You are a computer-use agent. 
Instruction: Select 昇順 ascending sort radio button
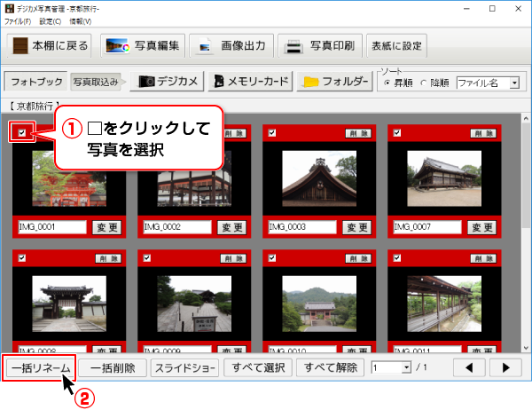pyautogui.click(x=387, y=83)
